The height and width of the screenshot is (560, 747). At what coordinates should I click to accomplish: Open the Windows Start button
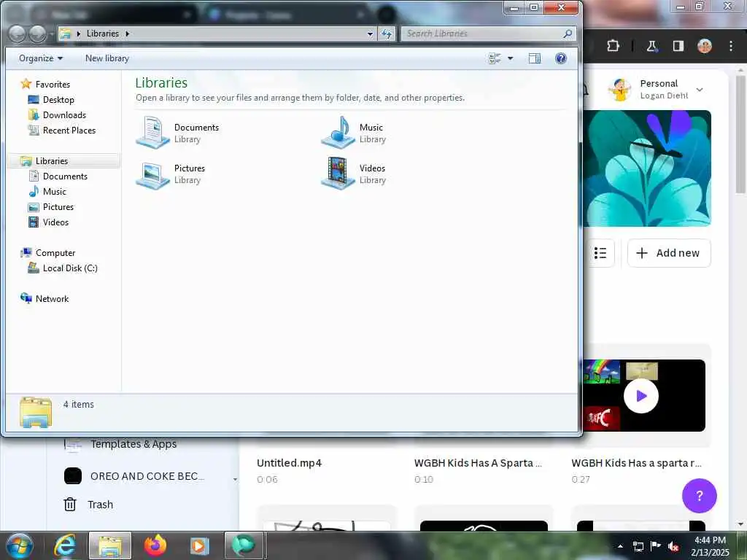coord(19,545)
